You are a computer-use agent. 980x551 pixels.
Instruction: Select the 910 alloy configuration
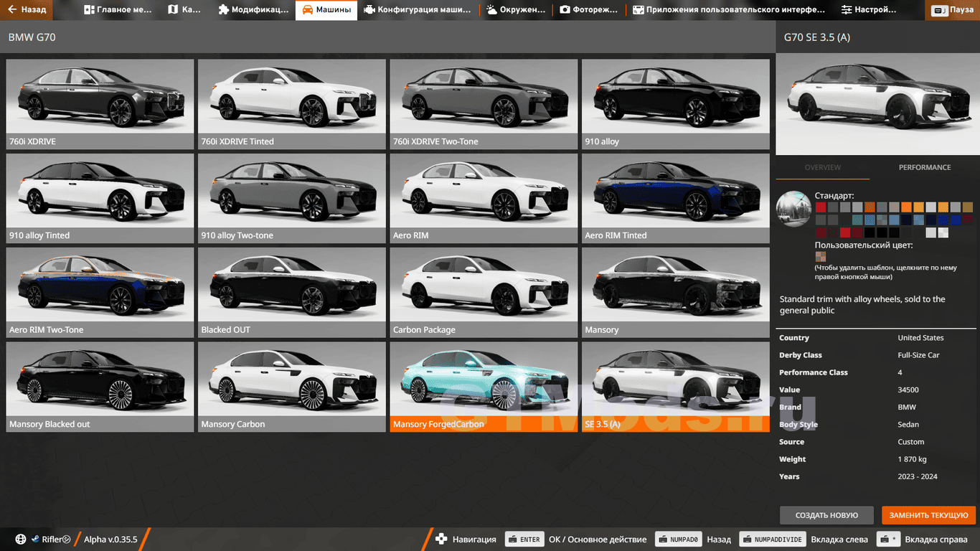[676, 103]
